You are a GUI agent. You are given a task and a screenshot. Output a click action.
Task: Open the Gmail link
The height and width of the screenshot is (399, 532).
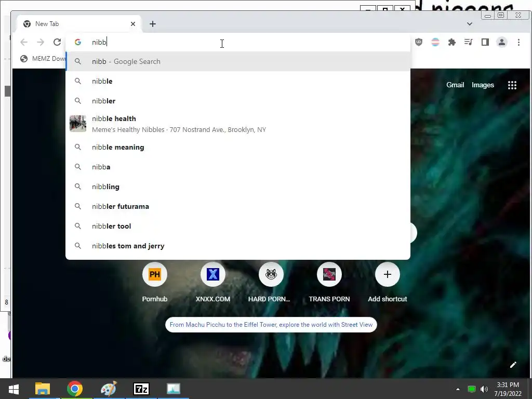pyautogui.click(x=455, y=85)
